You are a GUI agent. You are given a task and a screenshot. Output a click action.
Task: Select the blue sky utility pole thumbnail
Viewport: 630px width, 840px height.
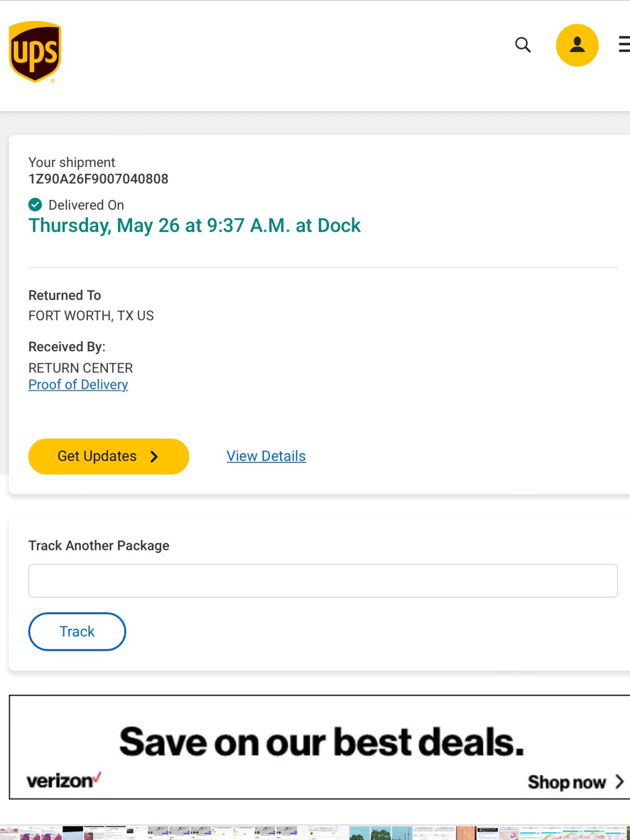tap(402, 833)
